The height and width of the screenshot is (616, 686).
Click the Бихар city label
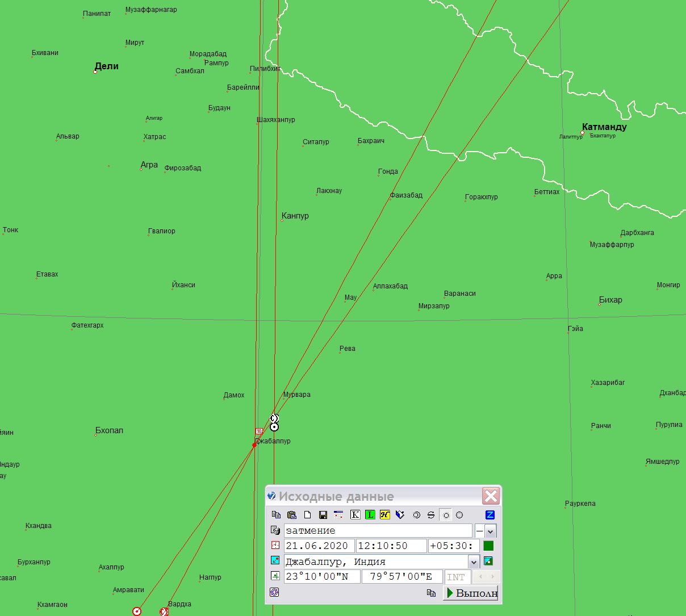(611, 300)
